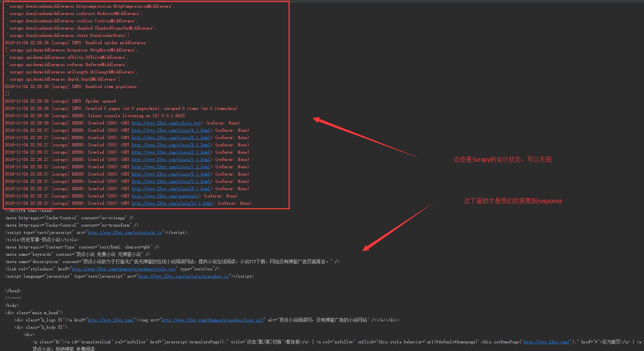644x351 pixels.
Task: Click the meta keywords line
Action: point(78,254)
